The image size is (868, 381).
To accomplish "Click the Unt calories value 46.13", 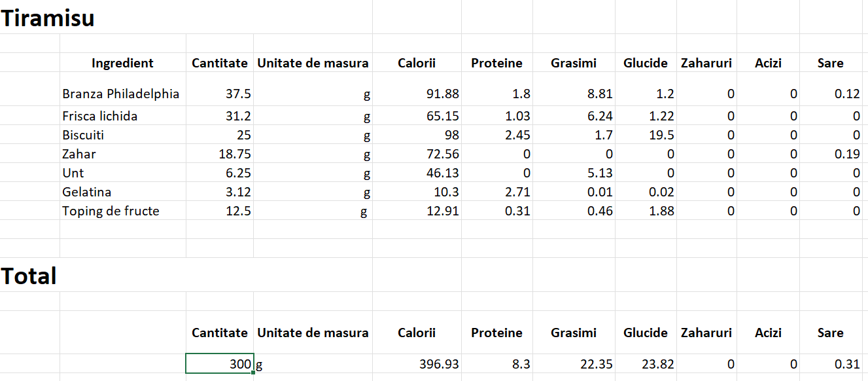I will point(417,173).
